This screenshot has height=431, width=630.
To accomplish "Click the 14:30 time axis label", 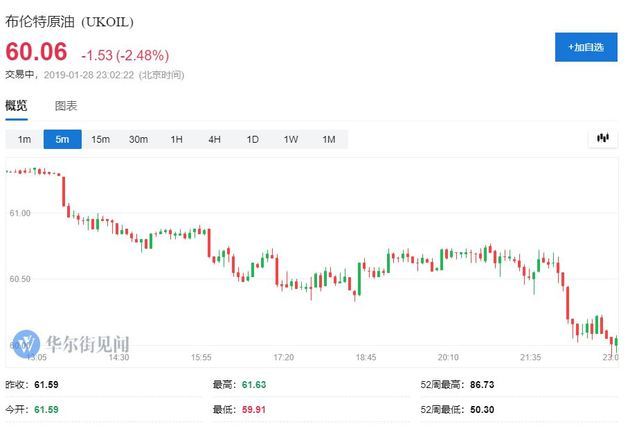I will click(118, 357).
